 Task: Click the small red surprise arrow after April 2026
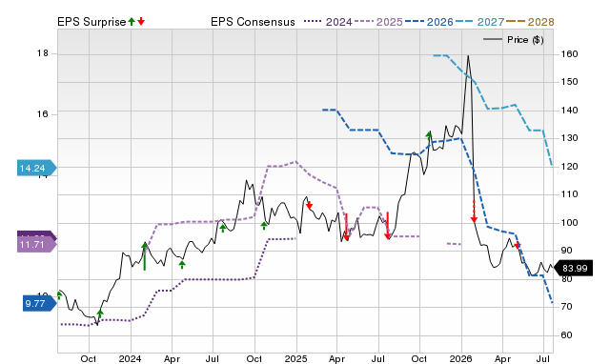[518, 245]
